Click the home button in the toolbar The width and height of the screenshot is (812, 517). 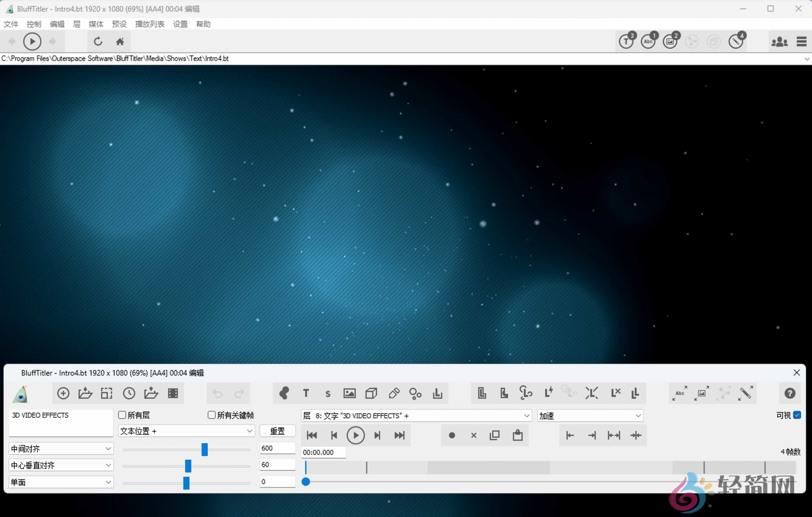pos(120,41)
